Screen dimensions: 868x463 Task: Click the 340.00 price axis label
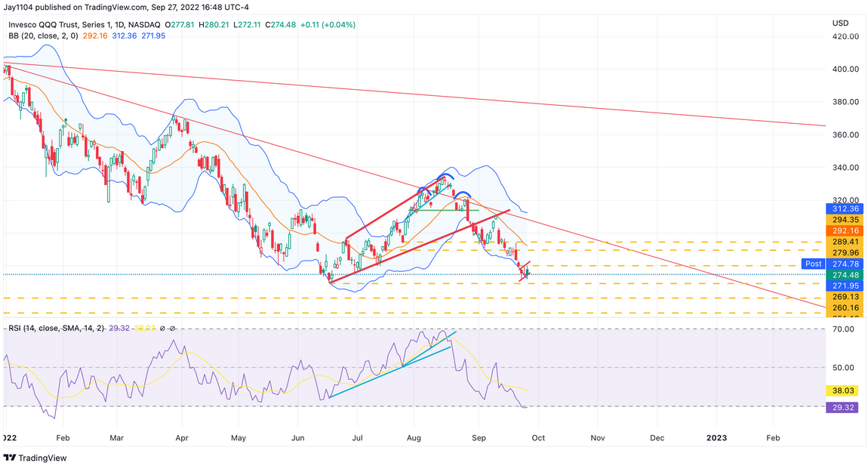pyautogui.click(x=845, y=167)
